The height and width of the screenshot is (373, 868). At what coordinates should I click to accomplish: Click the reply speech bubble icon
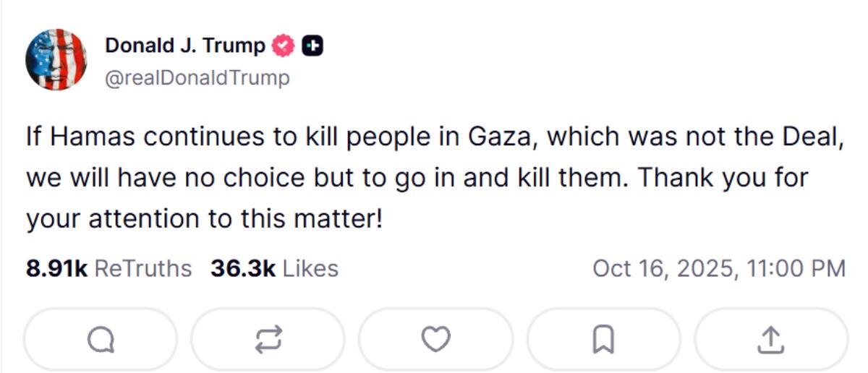tap(100, 340)
